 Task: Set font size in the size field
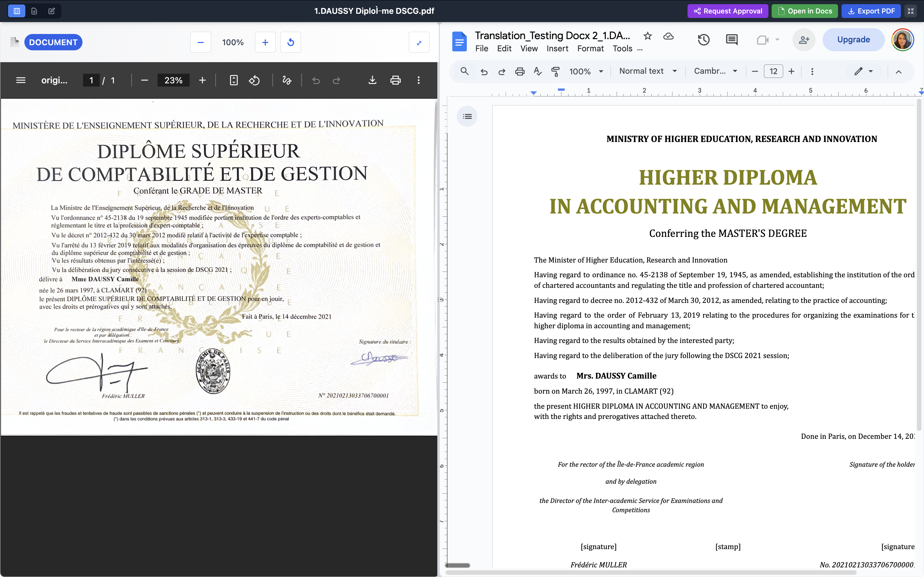click(774, 71)
